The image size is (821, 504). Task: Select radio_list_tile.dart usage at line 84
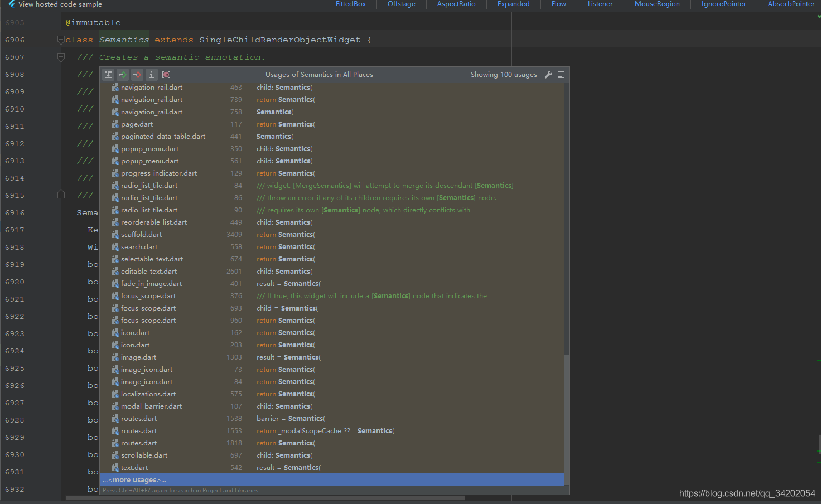pyautogui.click(x=332, y=186)
